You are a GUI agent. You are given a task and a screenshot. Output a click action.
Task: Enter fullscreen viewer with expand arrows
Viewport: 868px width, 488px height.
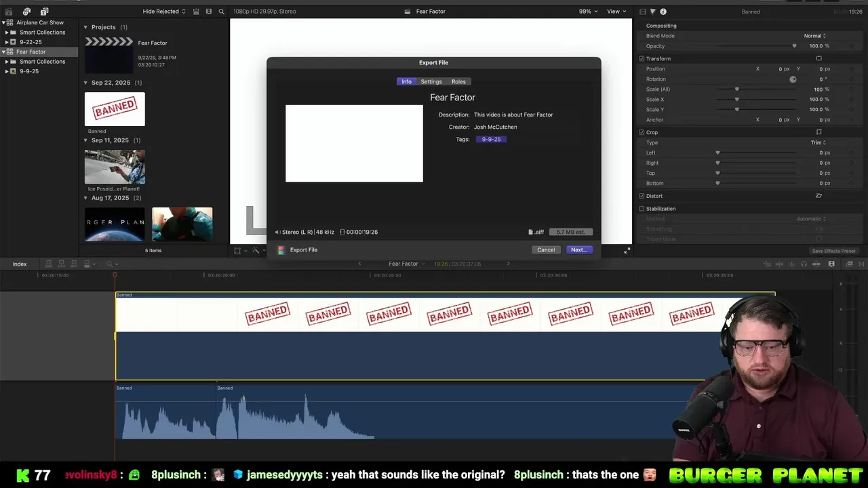pyautogui.click(x=627, y=250)
